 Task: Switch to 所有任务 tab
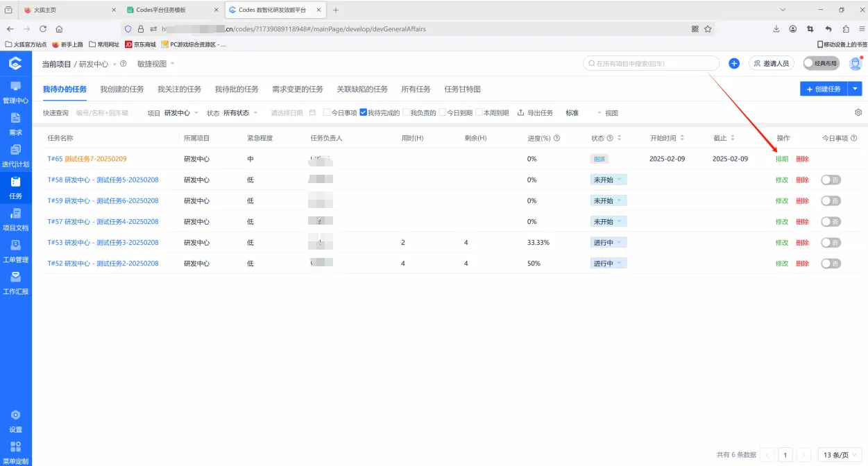coord(416,89)
